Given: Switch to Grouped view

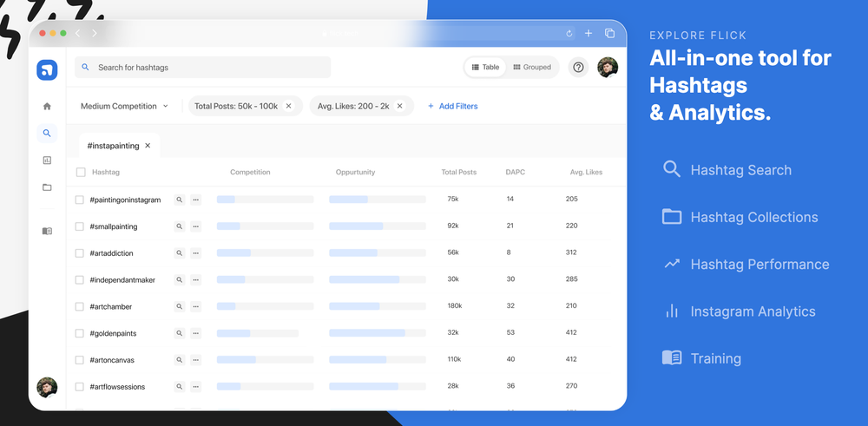Looking at the screenshot, I should pos(532,68).
